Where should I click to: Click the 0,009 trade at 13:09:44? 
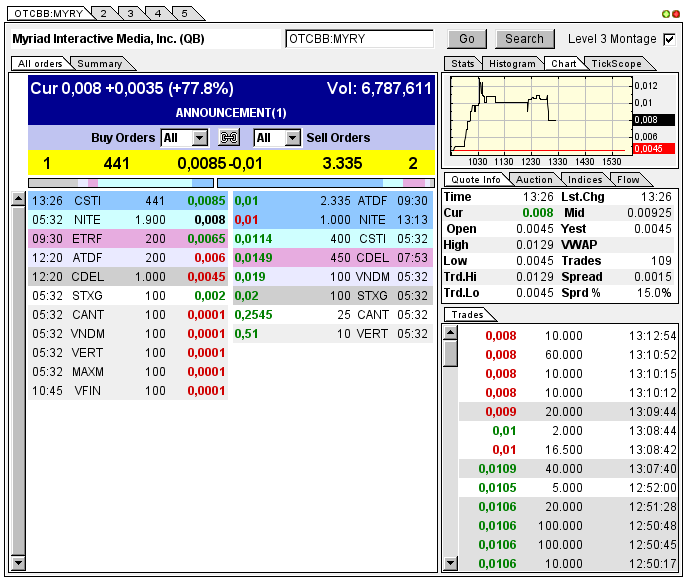568,412
